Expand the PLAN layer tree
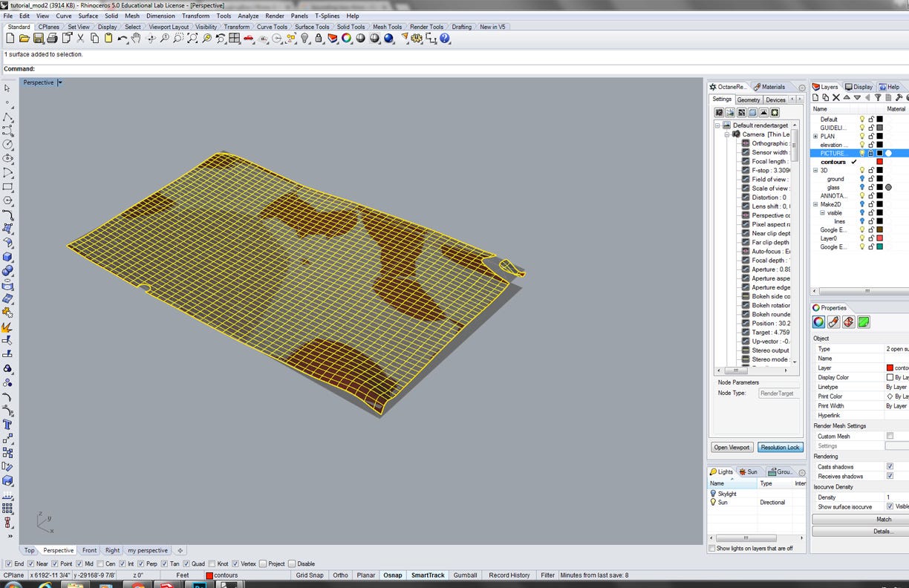The width and height of the screenshot is (909, 588). [815, 137]
